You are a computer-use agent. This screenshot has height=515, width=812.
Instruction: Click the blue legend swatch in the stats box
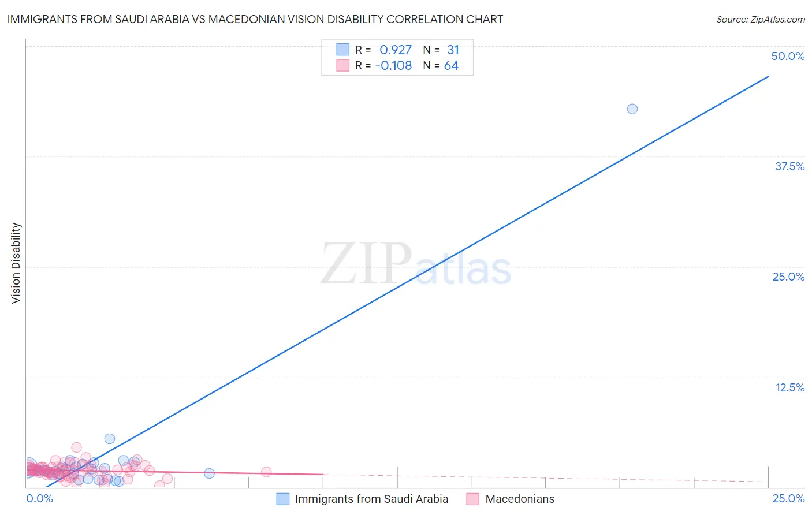(343, 50)
